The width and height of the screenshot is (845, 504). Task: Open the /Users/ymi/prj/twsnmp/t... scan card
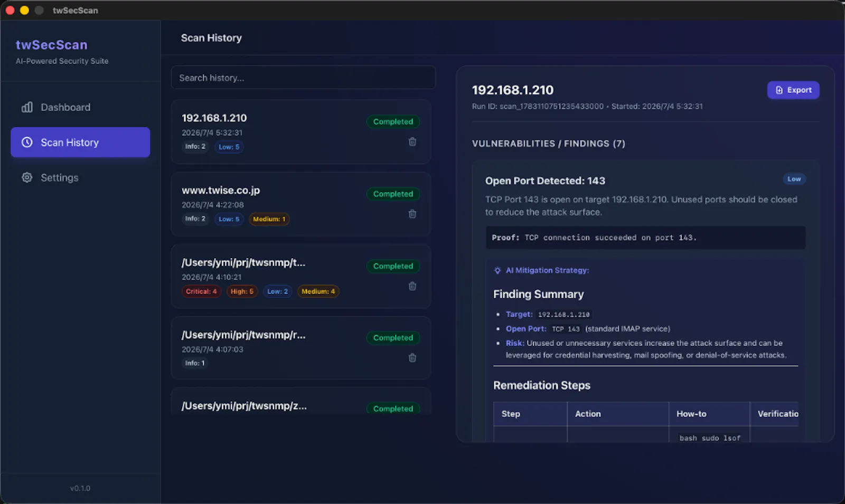coord(301,277)
